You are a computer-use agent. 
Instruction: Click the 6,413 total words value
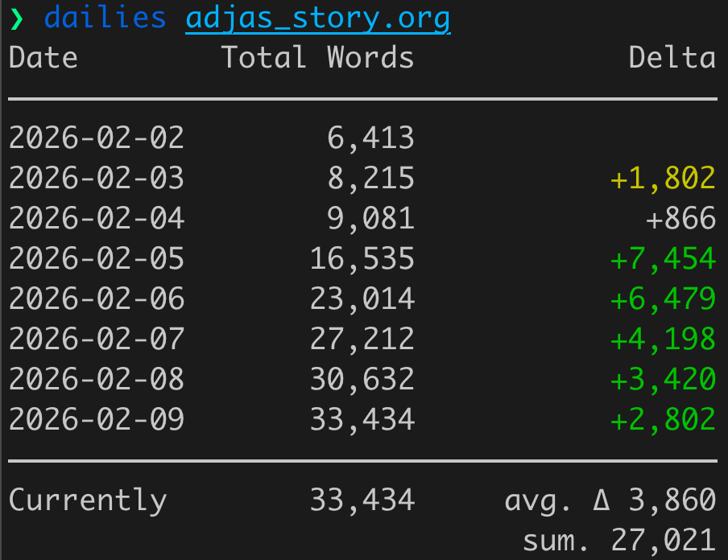[370, 138]
